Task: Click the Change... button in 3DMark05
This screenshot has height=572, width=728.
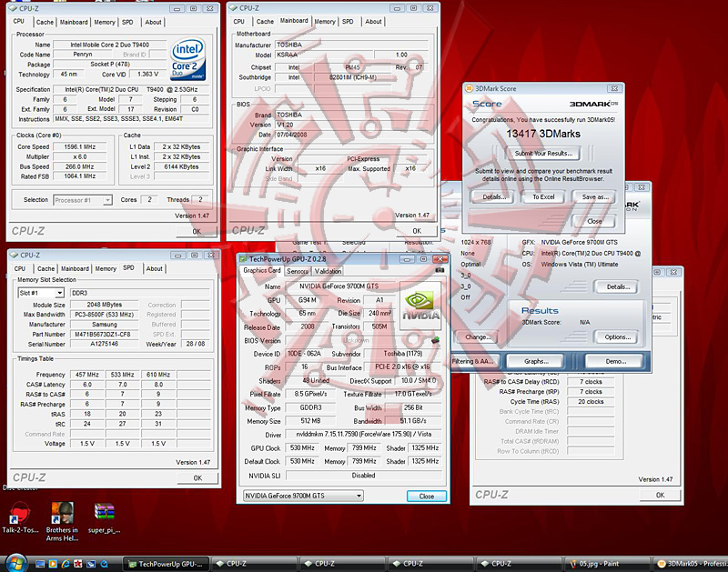Action: 478,337
